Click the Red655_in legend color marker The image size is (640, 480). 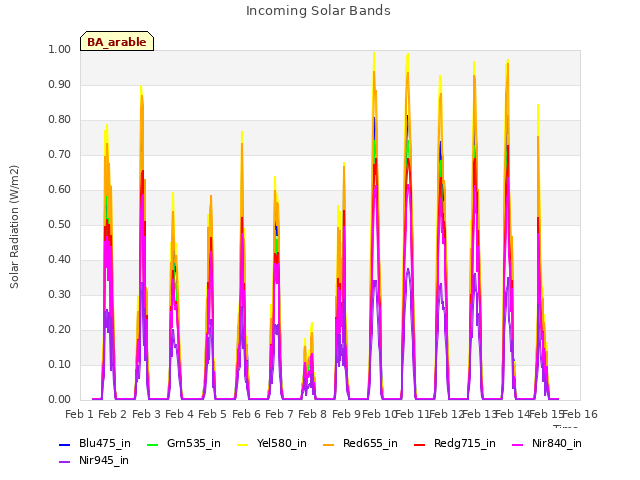[329, 444]
